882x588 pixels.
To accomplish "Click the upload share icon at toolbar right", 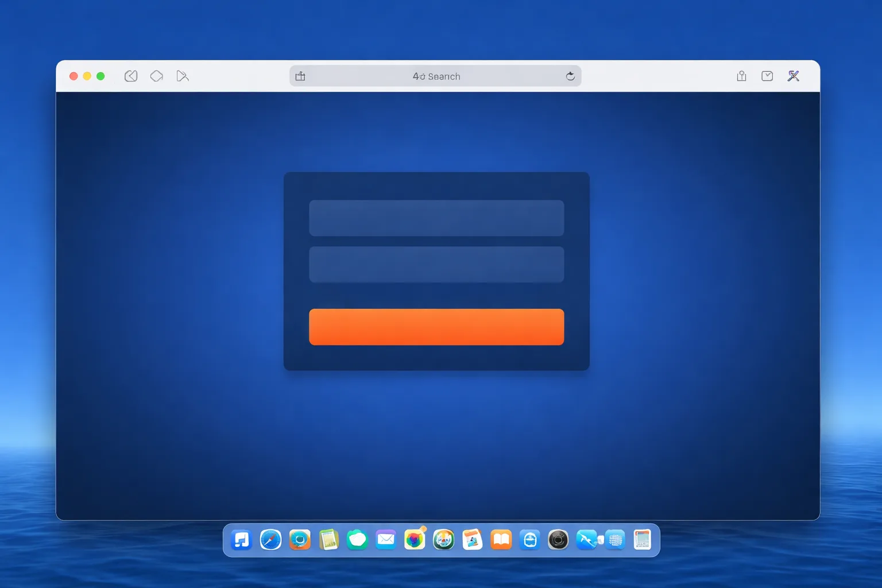I will [741, 76].
